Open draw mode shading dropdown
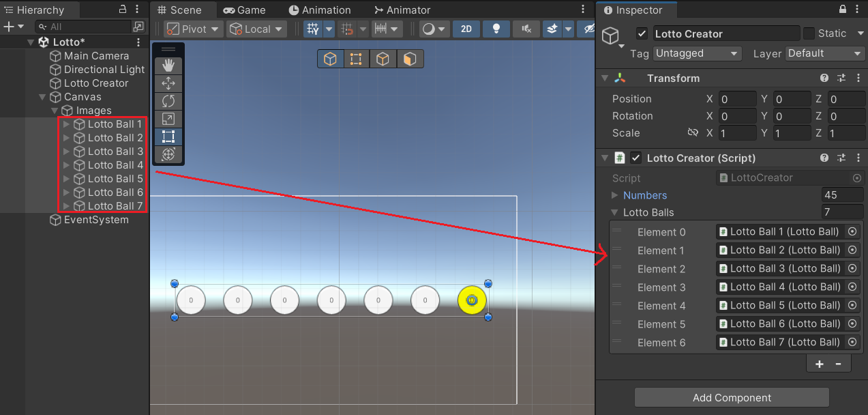 tap(434, 29)
